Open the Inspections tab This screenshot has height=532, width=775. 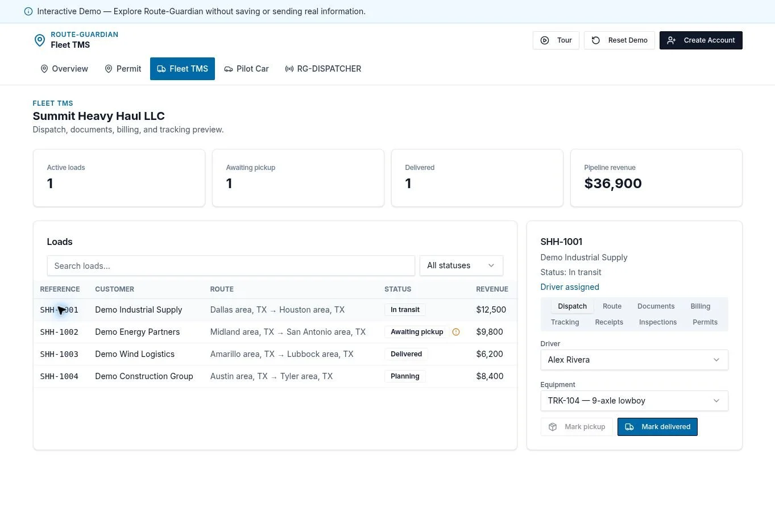[658, 322]
